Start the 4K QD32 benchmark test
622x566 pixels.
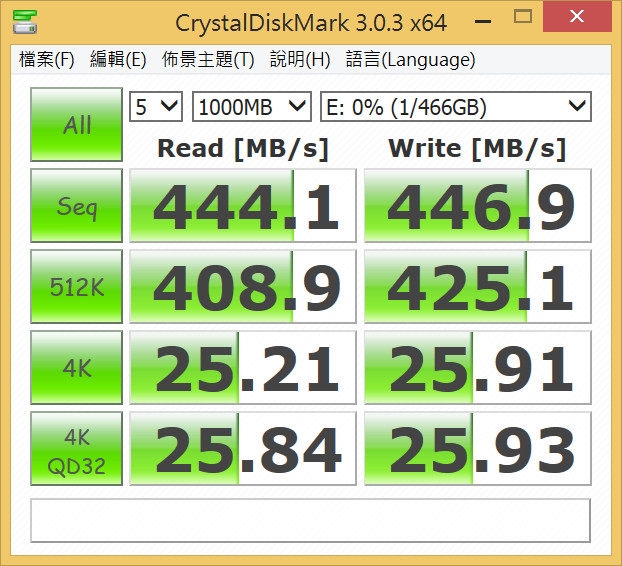[77, 448]
